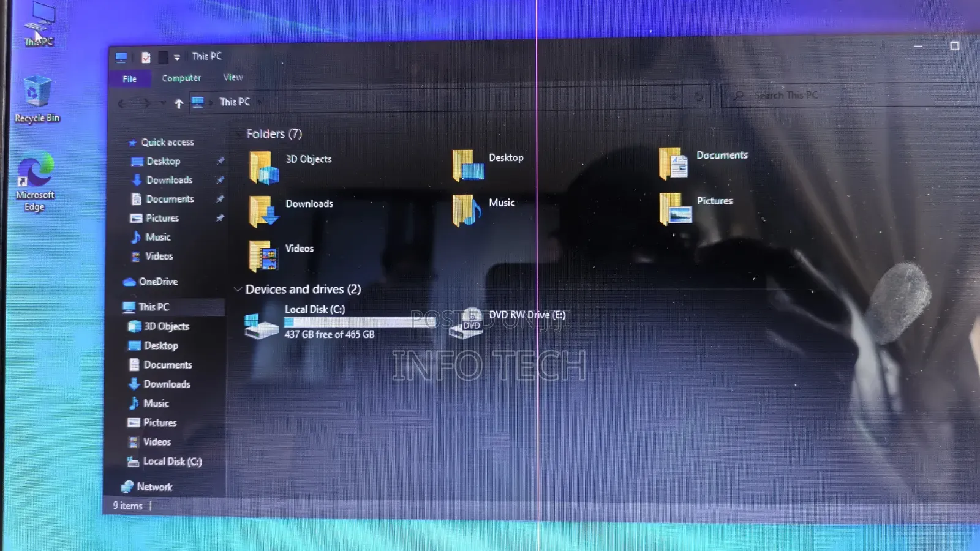This screenshot has height=551, width=980.
Task: Select Network in navigation pane
Action: 146,487
